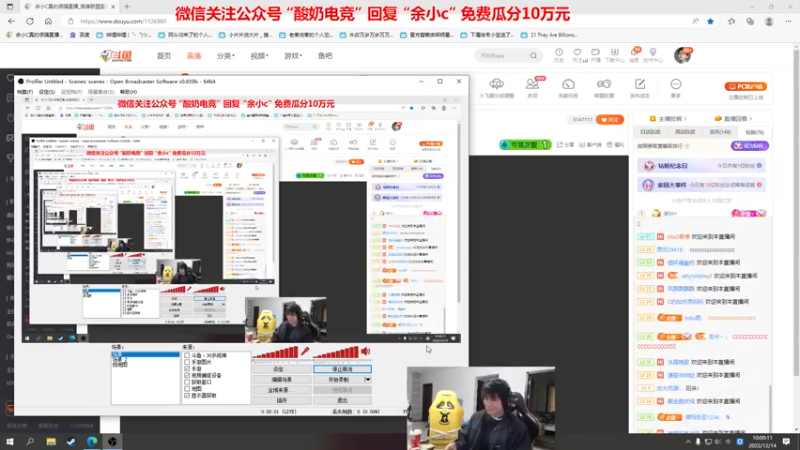
Task: Go back in the browser
Action: click(x=12, y=21)
